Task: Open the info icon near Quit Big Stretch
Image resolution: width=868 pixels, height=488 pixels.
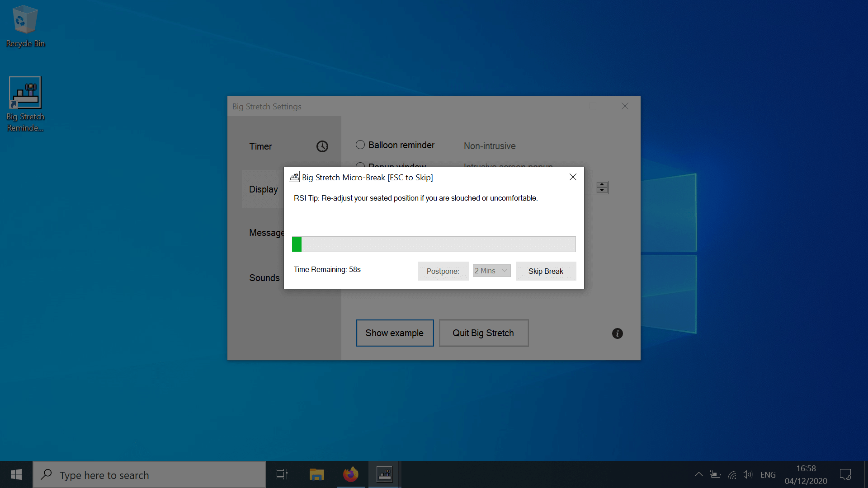Action: pyautogui.click(x=617, y=333)
